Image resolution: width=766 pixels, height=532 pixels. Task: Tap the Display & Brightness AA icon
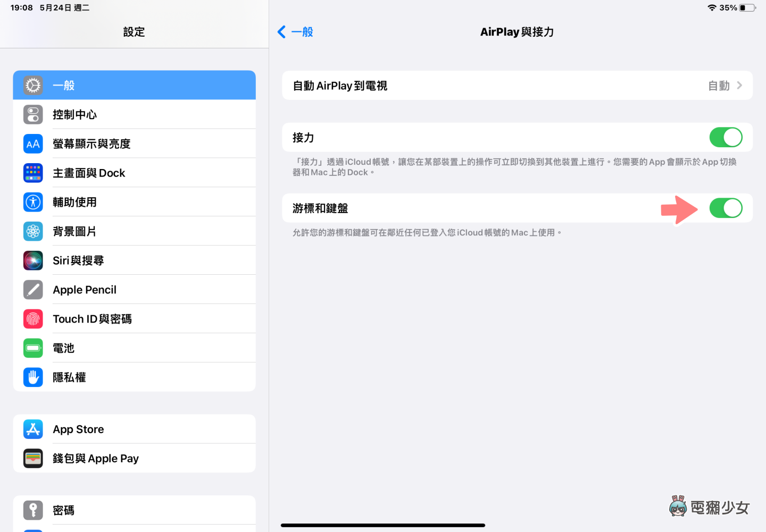point(33,143)
